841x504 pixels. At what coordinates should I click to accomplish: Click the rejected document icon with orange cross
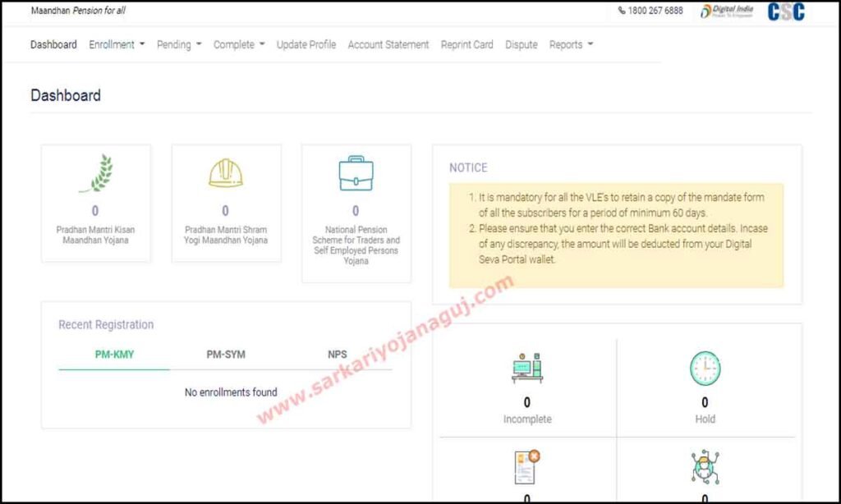526,466
